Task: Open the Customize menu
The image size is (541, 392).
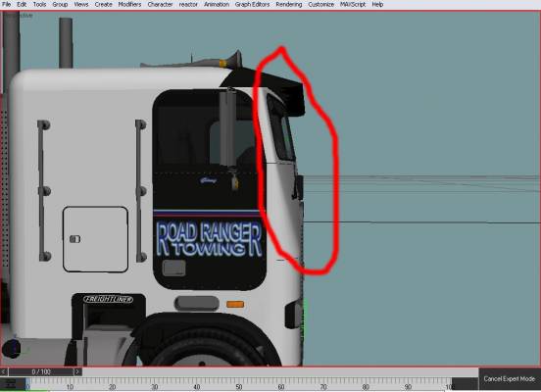Action: [x=320, y=5]
